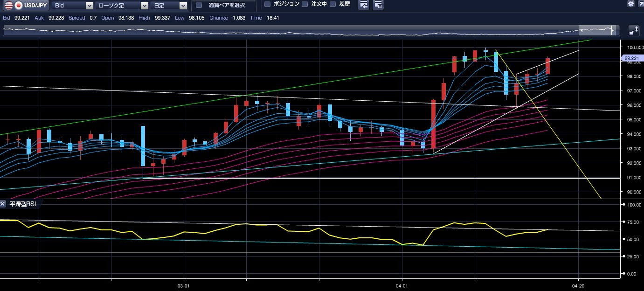
Task: Click the 平滑型RSI indicator label
Action: (x=23, y=204)
